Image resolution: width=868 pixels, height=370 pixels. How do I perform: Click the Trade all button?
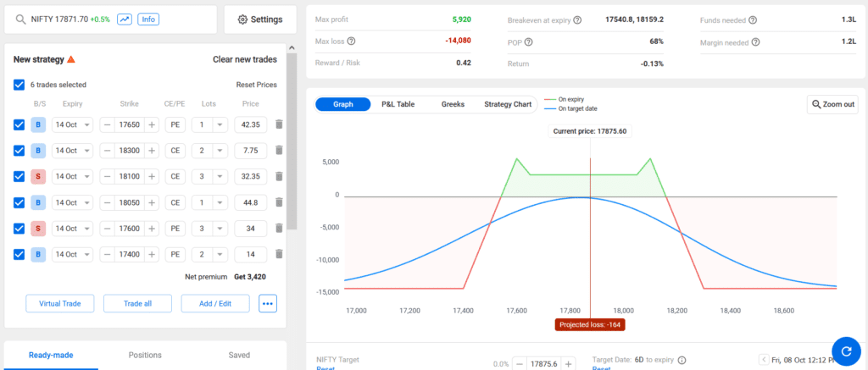point(137,303)
